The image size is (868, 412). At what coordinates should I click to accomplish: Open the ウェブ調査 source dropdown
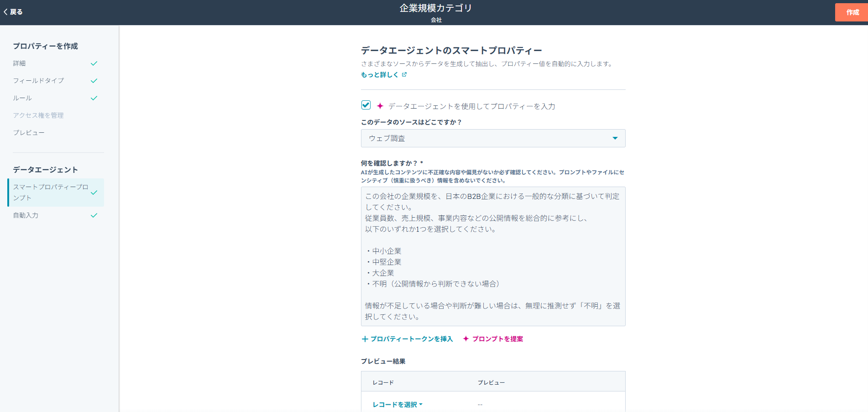[493, 138]
